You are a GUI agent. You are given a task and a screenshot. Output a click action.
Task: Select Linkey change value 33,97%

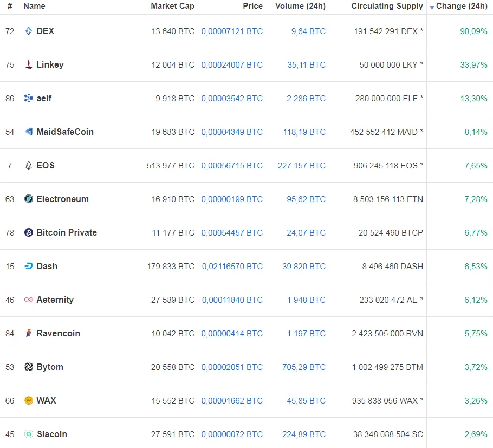(x=473, y=65)
